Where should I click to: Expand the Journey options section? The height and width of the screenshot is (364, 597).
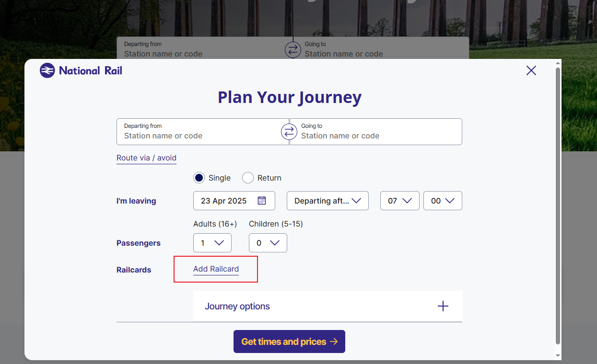click(x=327, y=307)
